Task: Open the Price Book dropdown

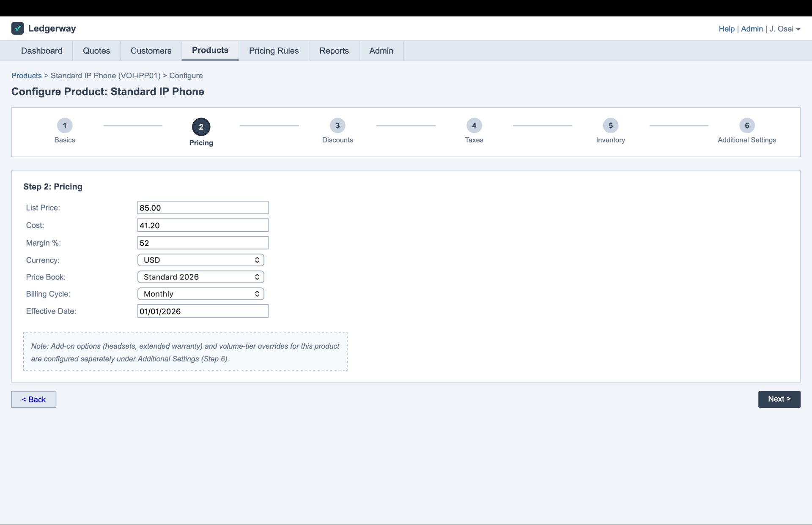Action: click(201, 277)
